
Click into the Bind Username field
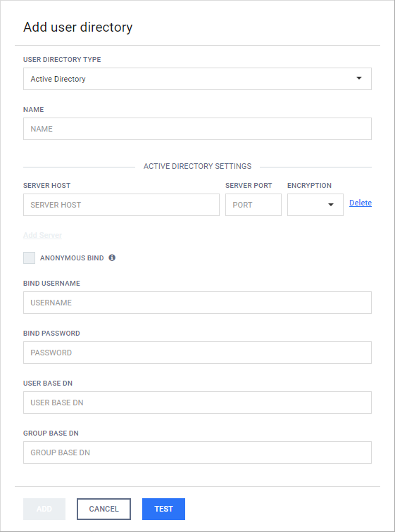pyautogui.click(x=197, y=303)
